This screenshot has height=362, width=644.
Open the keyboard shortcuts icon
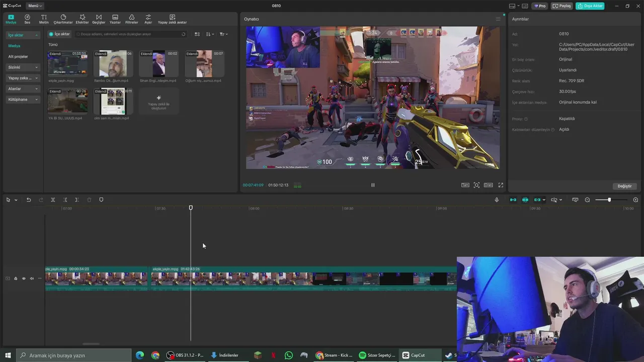click(525, 6)
